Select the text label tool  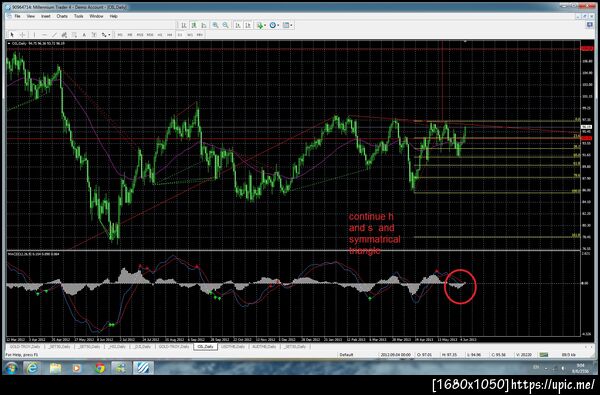click(x=94, y=35)
